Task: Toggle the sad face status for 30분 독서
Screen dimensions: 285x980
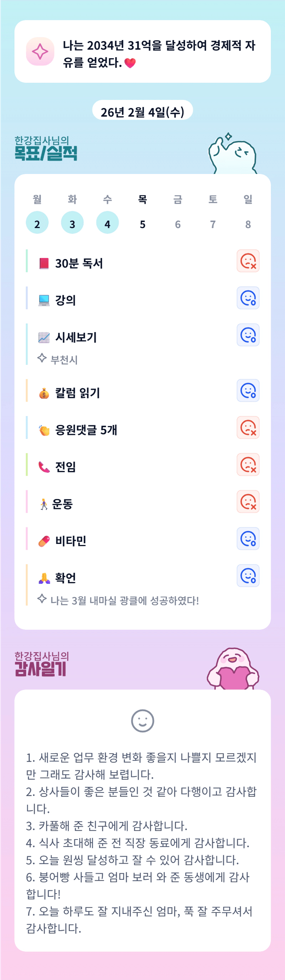Action: [x=248, y=261]
